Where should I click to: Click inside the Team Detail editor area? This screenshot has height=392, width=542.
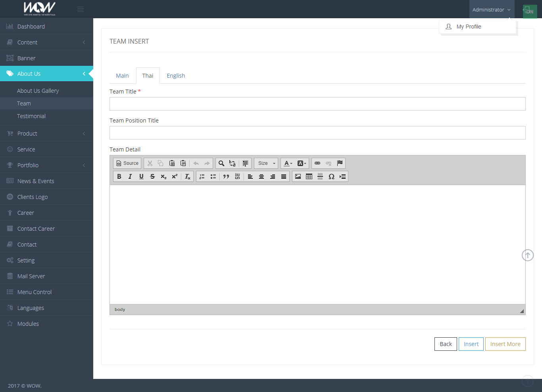coord(317,245)
